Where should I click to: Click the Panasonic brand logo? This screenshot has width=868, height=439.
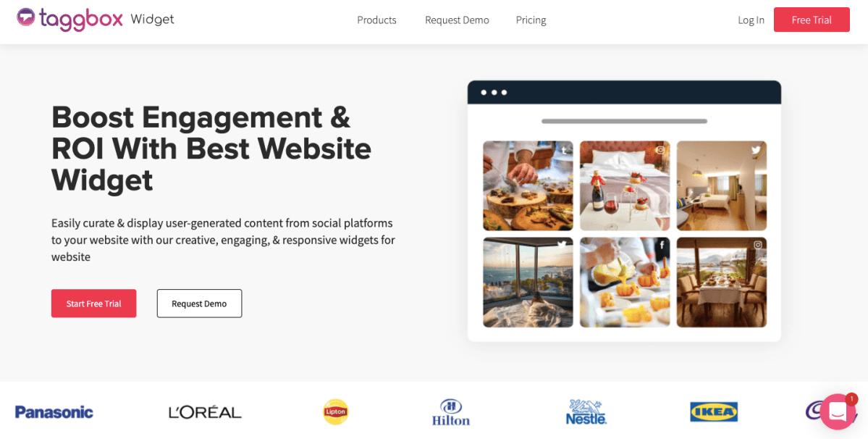pos(54,412)
